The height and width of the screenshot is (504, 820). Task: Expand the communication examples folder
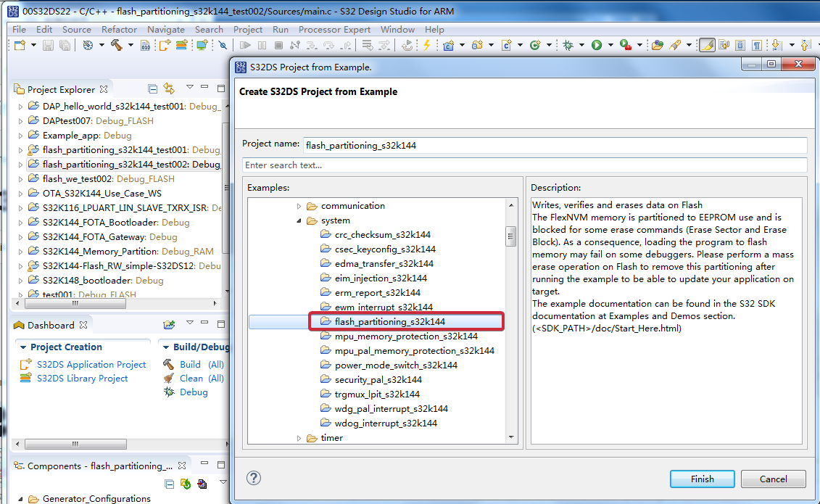299,206
